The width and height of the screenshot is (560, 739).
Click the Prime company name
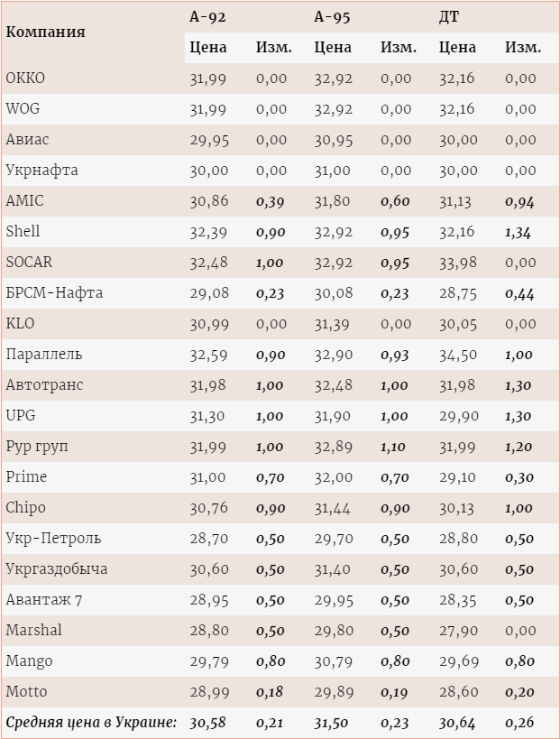point(26,477)
